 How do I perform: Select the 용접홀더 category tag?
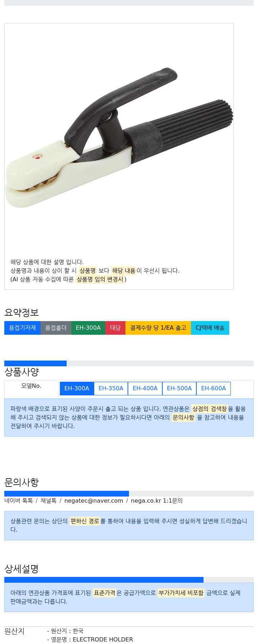(x=56, y=328)
